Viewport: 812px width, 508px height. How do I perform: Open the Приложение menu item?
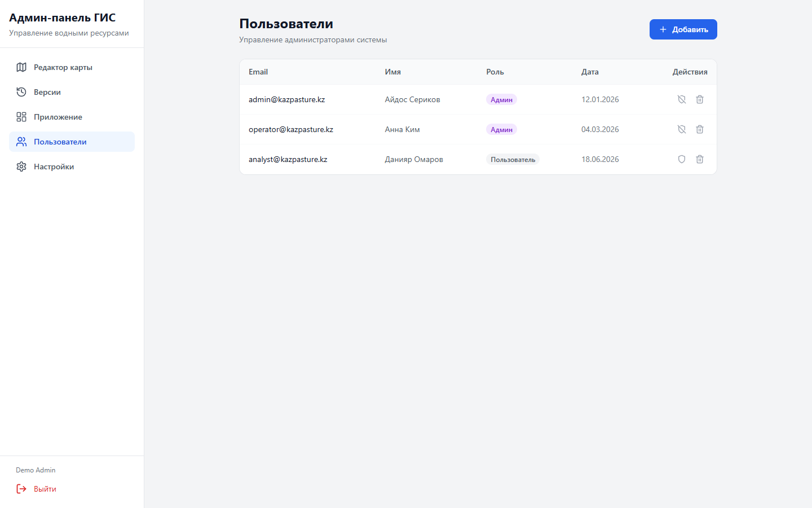click(72, 117)
